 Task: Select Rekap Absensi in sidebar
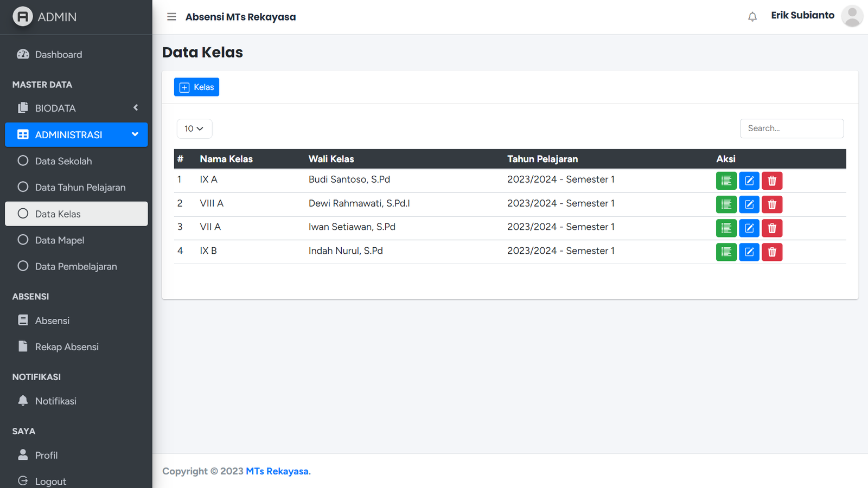pos(67,347)
